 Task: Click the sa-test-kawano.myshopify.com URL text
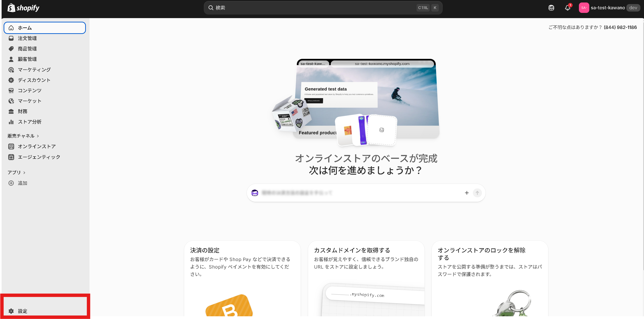382,64
